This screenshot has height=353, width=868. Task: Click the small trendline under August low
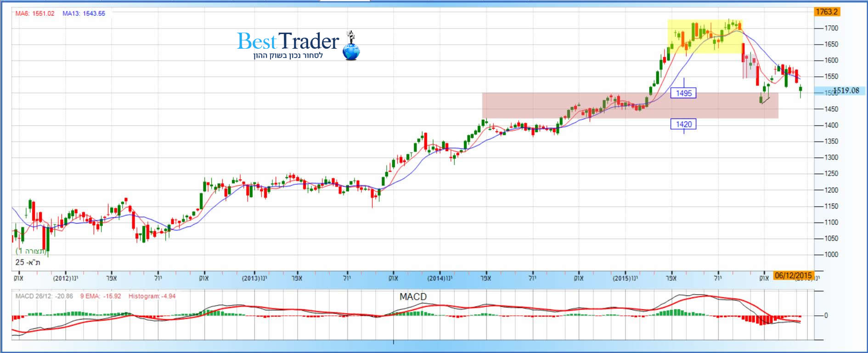click(765, 100)
